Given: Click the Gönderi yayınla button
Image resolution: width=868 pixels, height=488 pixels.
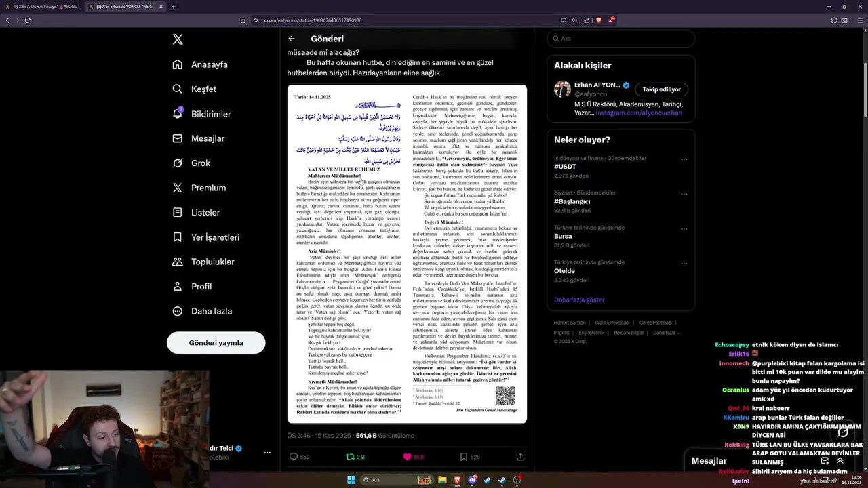Looking at the screenshot, I should 216,343.
